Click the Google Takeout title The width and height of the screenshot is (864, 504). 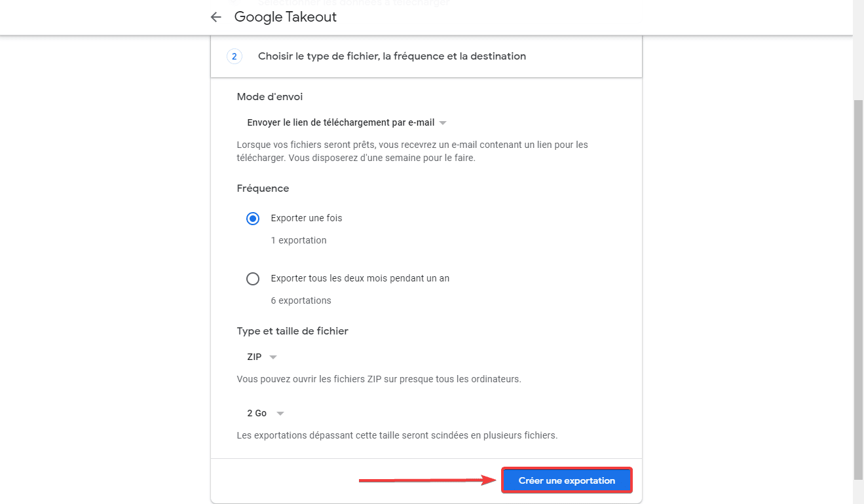(x=286, y=17)
